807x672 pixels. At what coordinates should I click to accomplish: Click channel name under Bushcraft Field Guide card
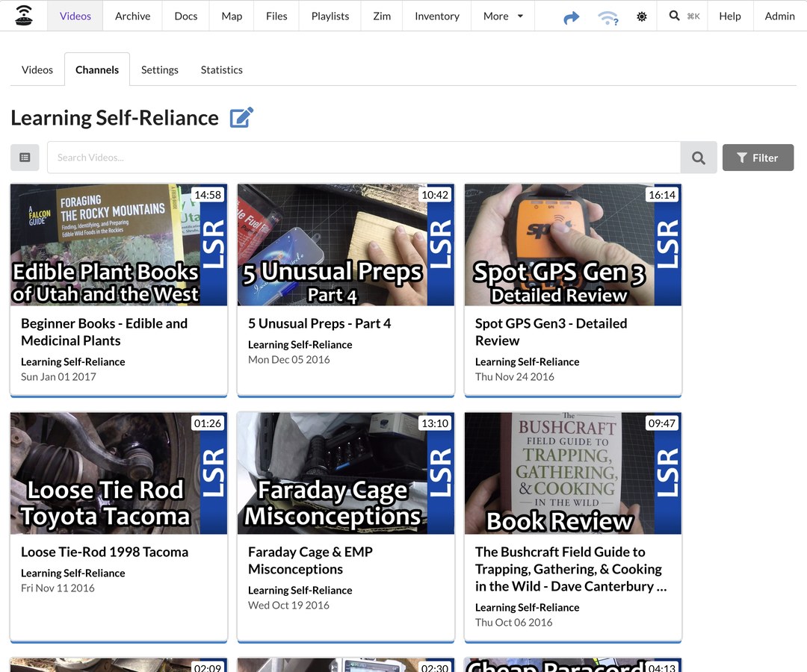pos(527,608)
